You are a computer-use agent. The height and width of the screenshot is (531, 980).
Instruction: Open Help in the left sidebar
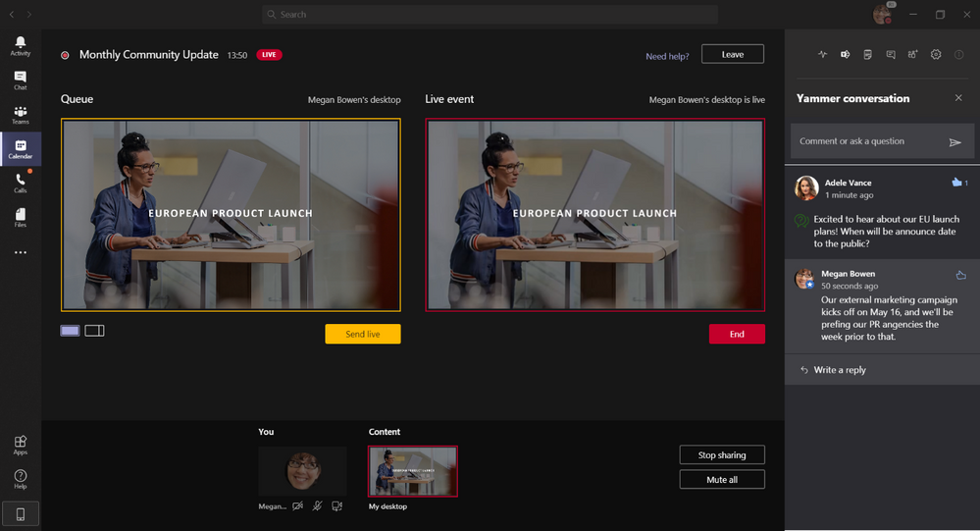point(20,479)
